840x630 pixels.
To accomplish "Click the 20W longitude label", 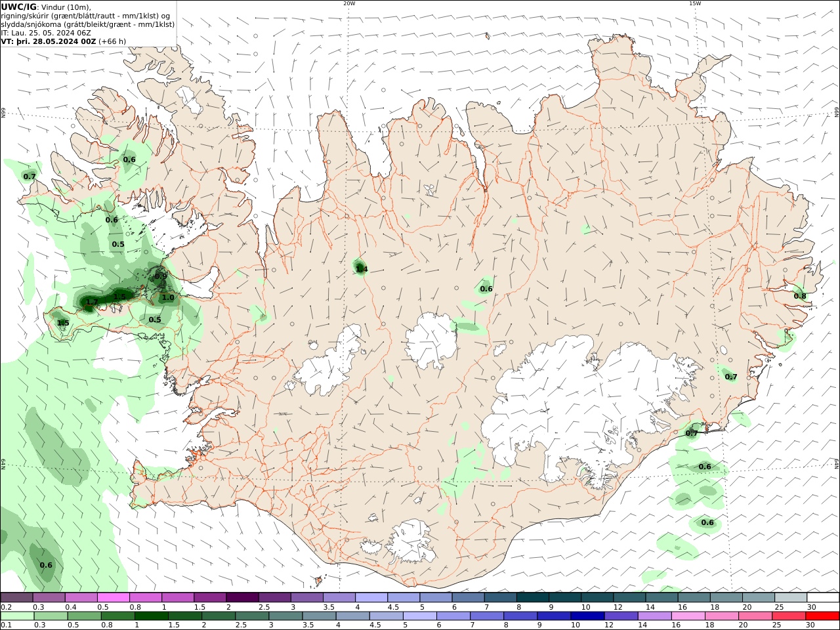I will point(349,3).
